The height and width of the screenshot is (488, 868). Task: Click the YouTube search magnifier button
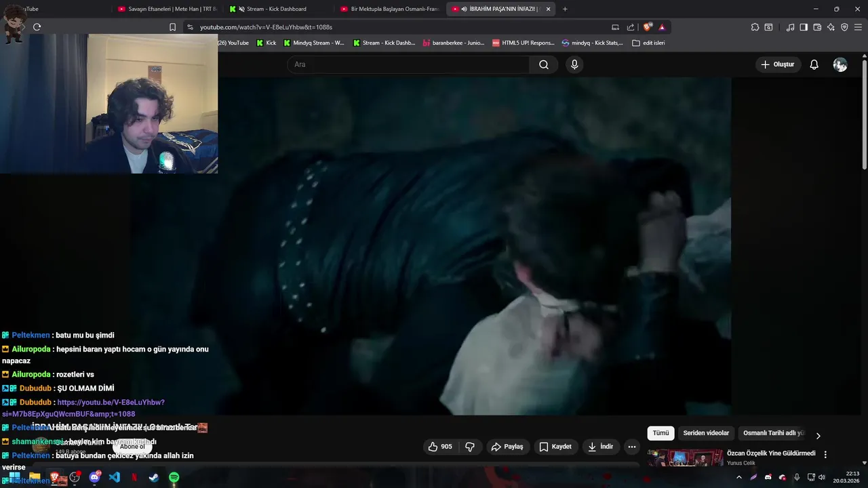pyautogui.click(x=544, y=64)
